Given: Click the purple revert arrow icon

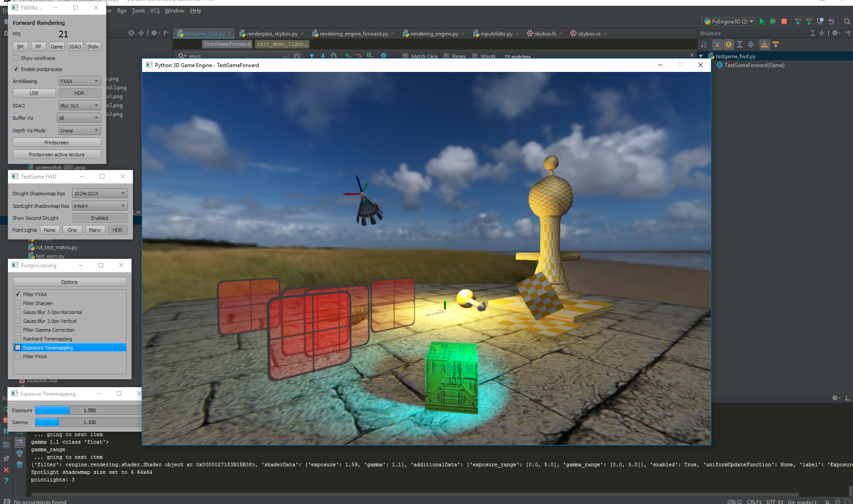Looking at the screenshot, I should point(831,21).
